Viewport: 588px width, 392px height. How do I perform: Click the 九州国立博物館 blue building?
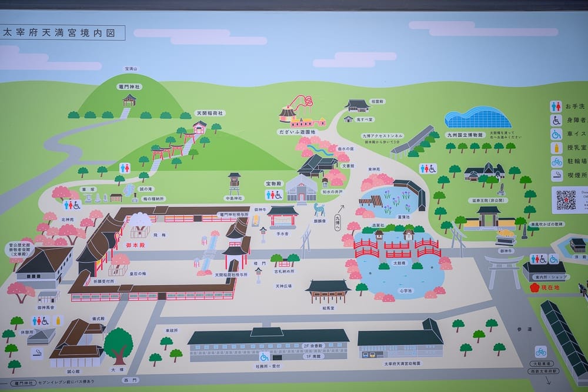(477, 118)
